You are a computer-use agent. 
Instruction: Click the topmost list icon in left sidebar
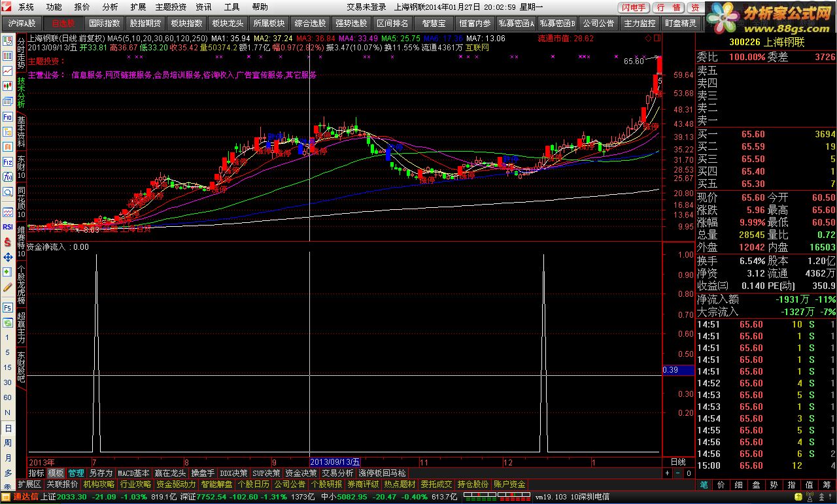[x=8, y=41]
